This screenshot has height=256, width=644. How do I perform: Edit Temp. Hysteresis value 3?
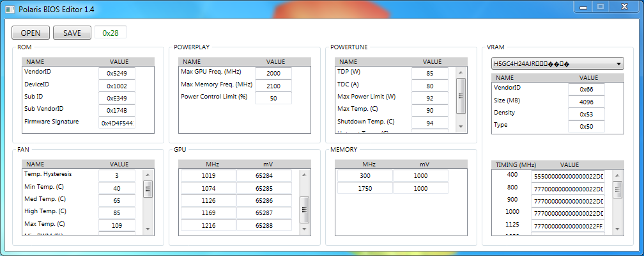[x=117, y=176]
